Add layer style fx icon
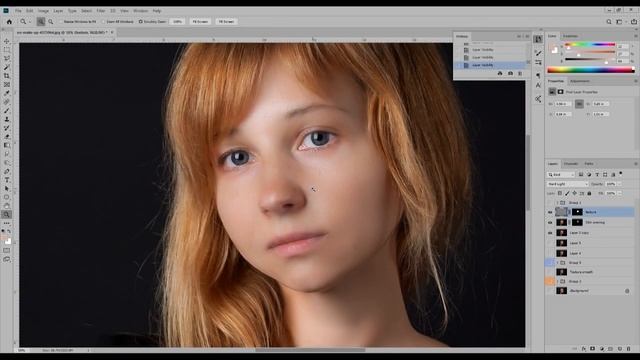Image resolution: width=640 pixels, height=360 pixels. pos(584,349)
